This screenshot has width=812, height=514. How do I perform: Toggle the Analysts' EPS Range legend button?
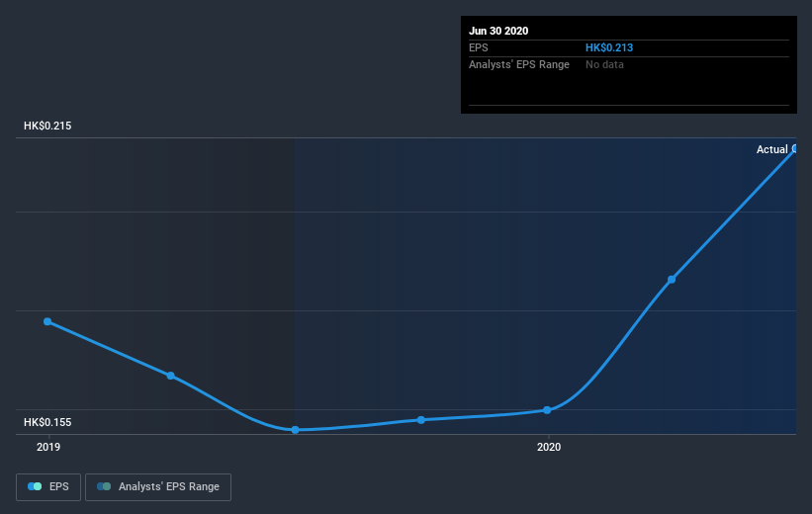158,486
